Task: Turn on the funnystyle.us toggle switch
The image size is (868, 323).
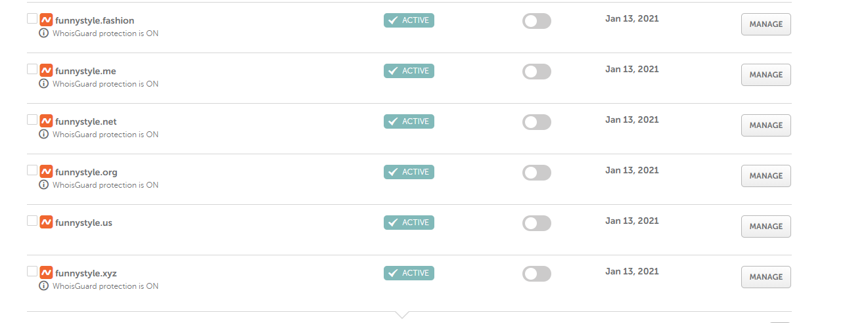Action: [536, 223]
